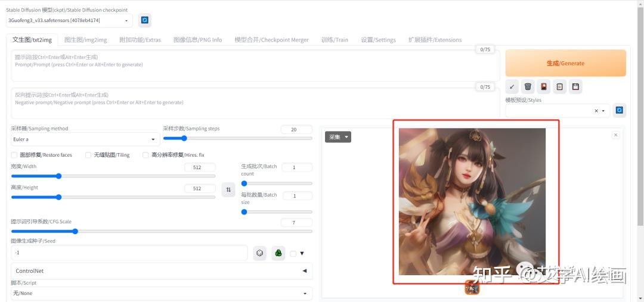
Task: Click into the Prompt text area
Action: pyautogui.click(x=255, y=66)
